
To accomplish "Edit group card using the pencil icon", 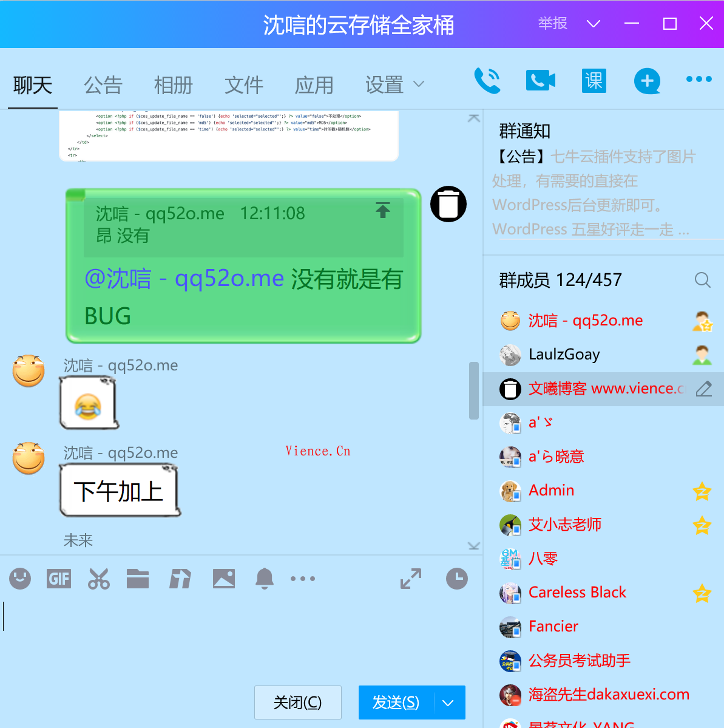I will (x=702, y=389).
